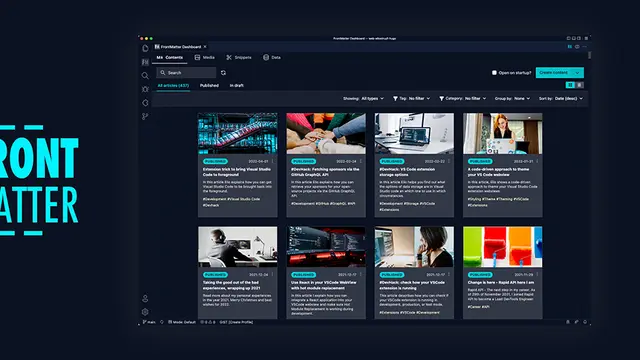Expand the 'Sort by: Date (desc)' dropdown
Screen dimensions: 640x360
pos(561,98)
